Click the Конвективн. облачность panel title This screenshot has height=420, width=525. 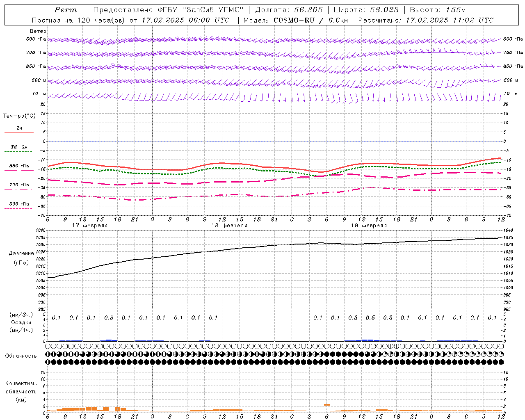tap(21, 391)
